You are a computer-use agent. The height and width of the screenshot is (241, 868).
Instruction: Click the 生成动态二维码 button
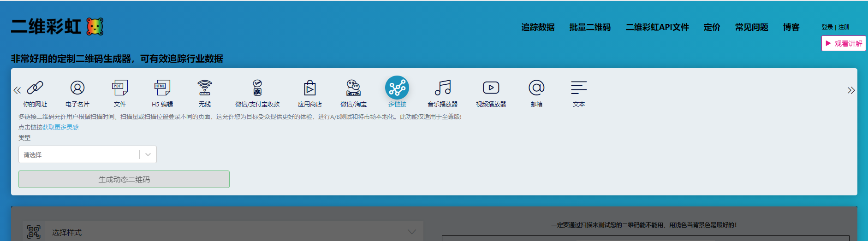point(124,179)
